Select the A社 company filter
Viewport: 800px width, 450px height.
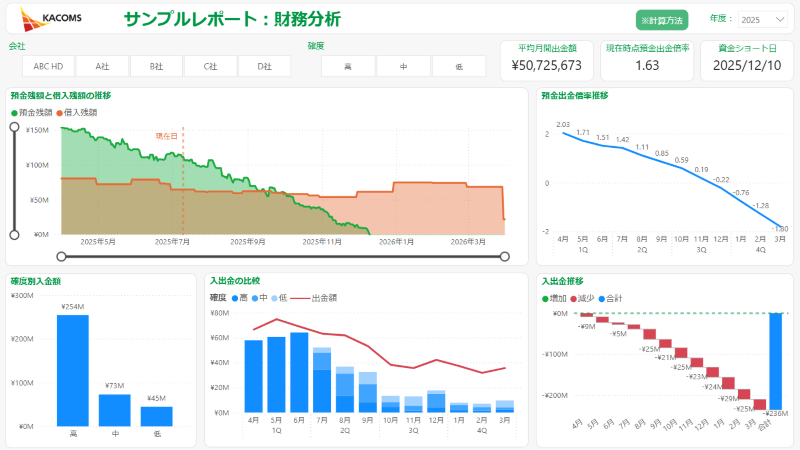tap(102, 66)
